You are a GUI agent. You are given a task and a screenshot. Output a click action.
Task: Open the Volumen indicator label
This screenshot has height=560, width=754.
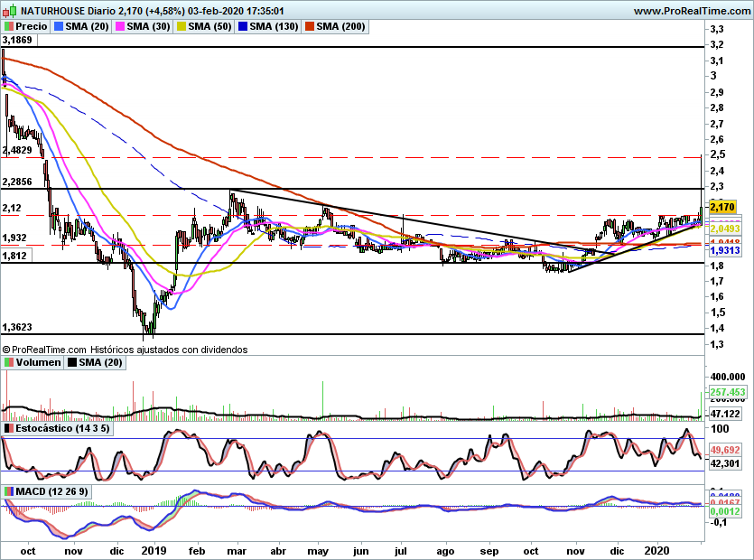[38, 362]
